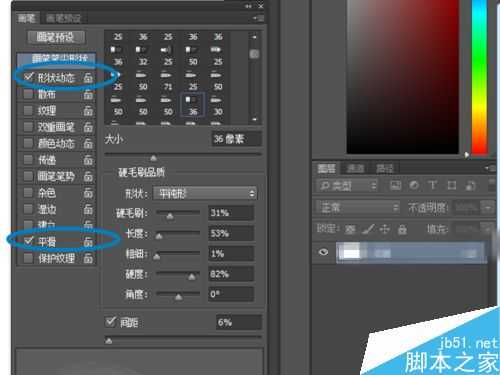Filter layers by smart object icon
Image resolution: width=500 pixels, height=375 pixels.
coord(470,185)
